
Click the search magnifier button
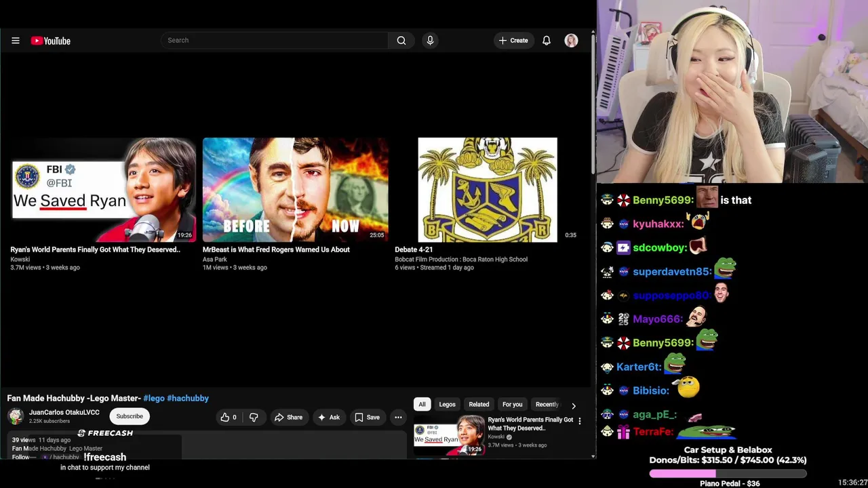click(x=401, y=41)
